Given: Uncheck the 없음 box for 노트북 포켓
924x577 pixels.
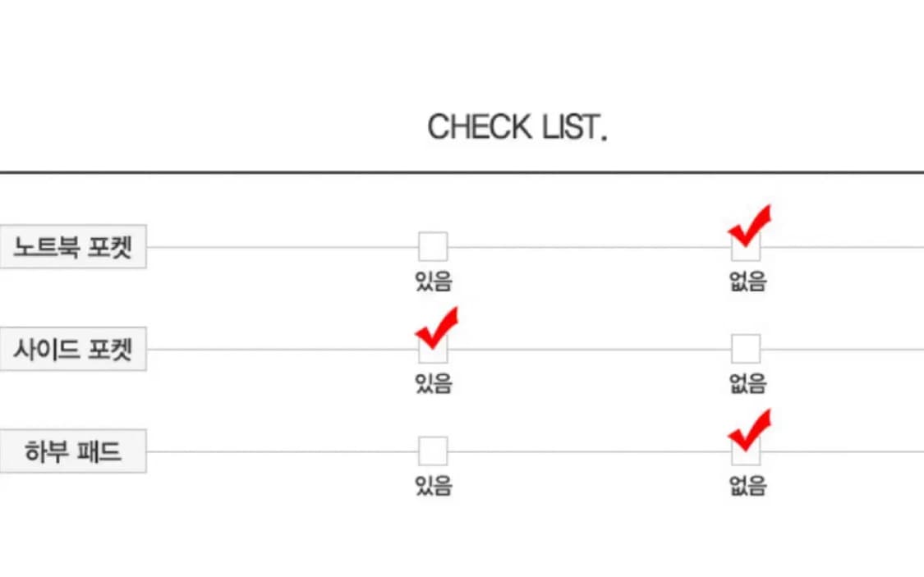Looking at the screenshot, I should pyautogui.click(x=746, y=248).
